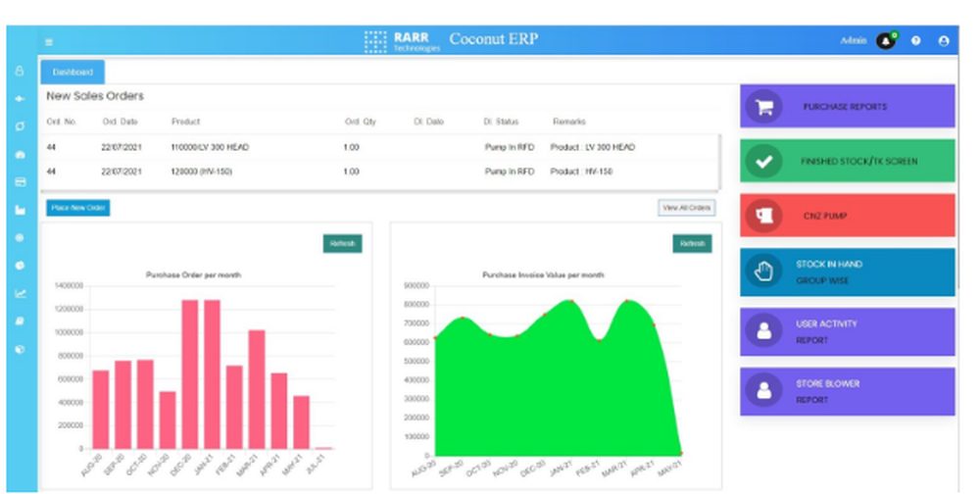This screenshot has width=980, height=494.
Task: Open the FINISHED STOCK/TK SCREEN tile label
Action: 859,162
